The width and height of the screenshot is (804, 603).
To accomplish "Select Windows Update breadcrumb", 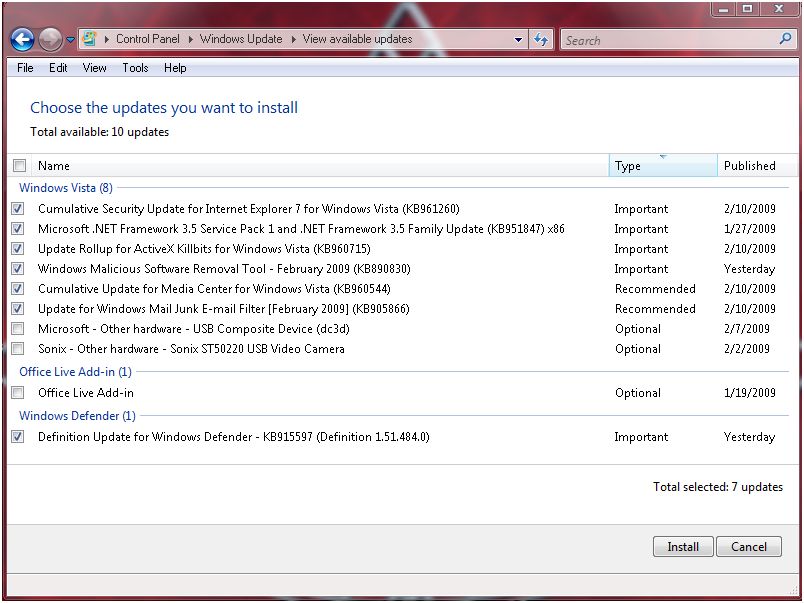I will pos(241,39).
